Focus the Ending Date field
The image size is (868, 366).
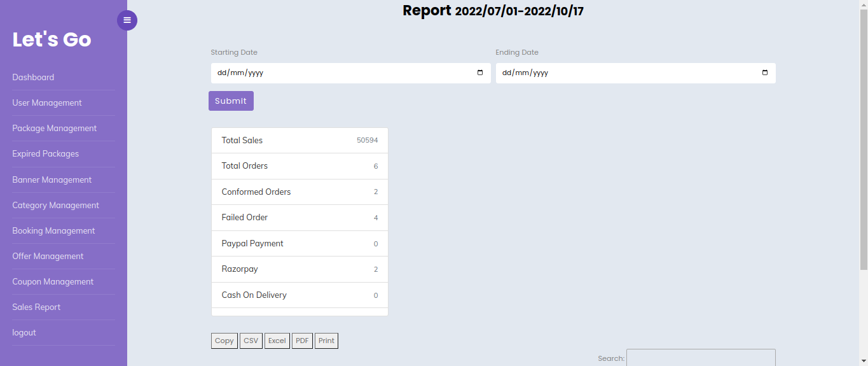pyautogui.click(x=636, y=73)
